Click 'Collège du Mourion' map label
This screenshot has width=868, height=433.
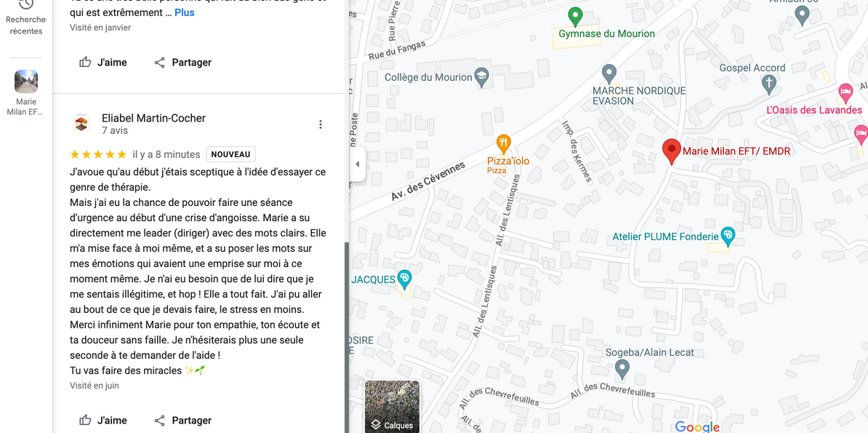click(428, 78)
